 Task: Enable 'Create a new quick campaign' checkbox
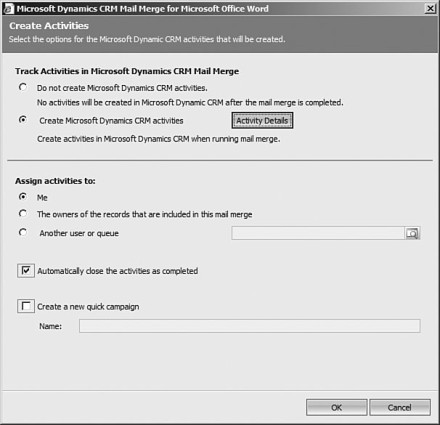point(26,306)
